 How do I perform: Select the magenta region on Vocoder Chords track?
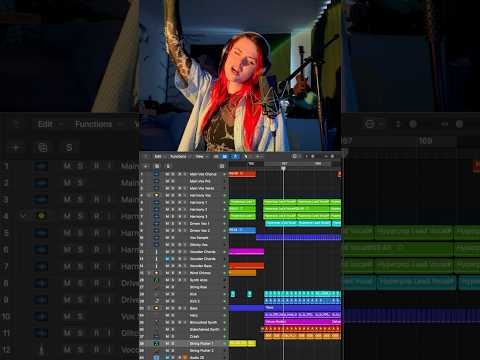[246, 251]
